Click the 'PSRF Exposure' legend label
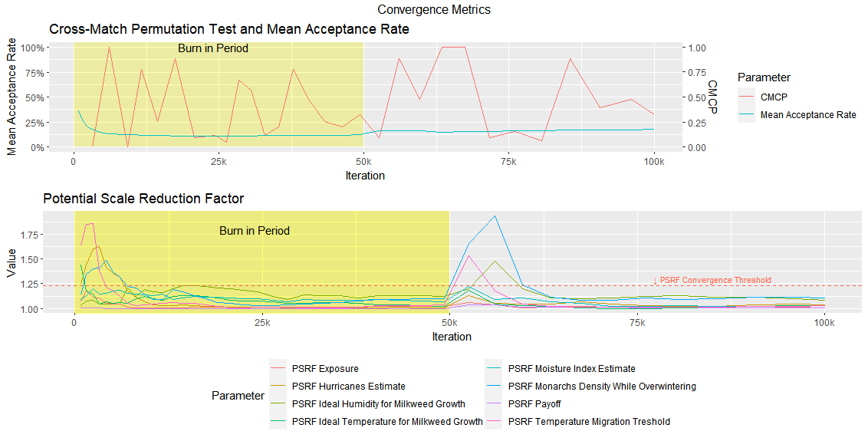 (x=325, y=368)
